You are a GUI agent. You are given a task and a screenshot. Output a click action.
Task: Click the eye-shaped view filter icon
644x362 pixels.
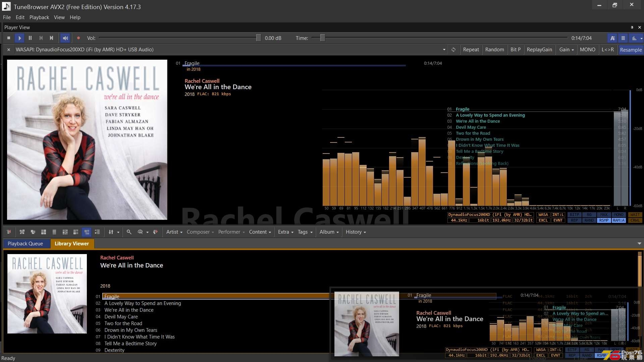point(140,232)
